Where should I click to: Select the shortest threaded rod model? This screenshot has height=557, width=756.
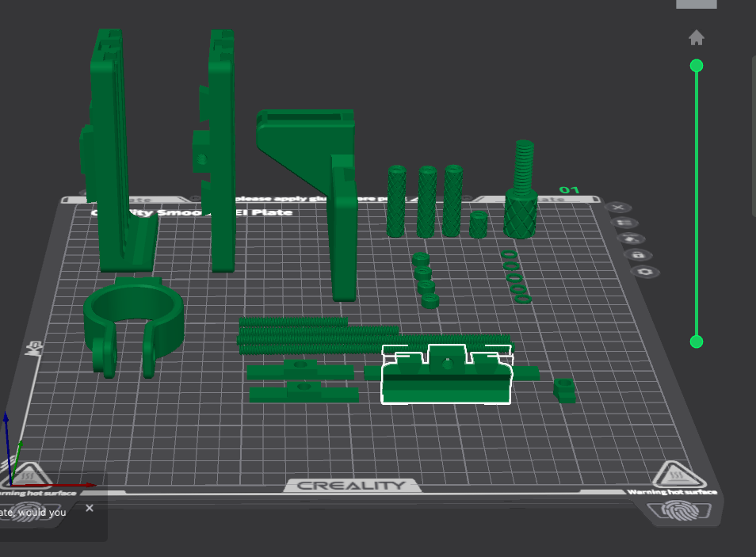coord(293,321)
